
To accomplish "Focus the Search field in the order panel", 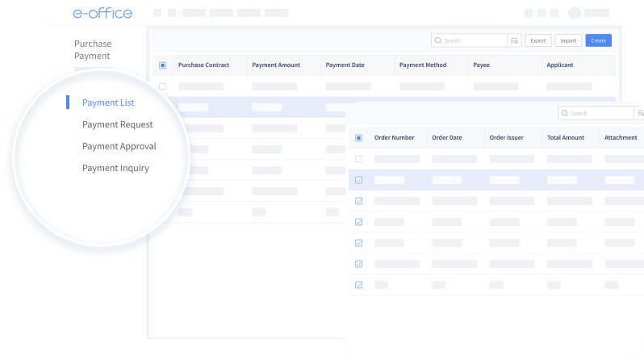I will [x=596, y=113].
